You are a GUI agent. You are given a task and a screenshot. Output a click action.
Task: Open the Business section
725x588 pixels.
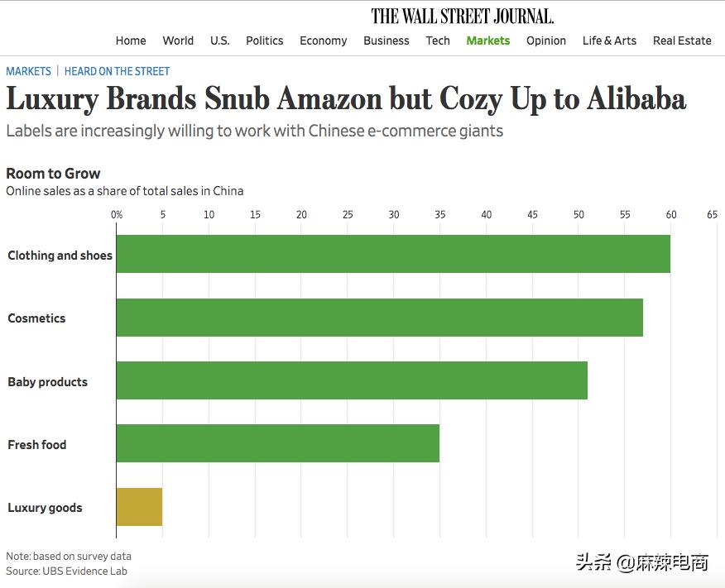(387, 41)
